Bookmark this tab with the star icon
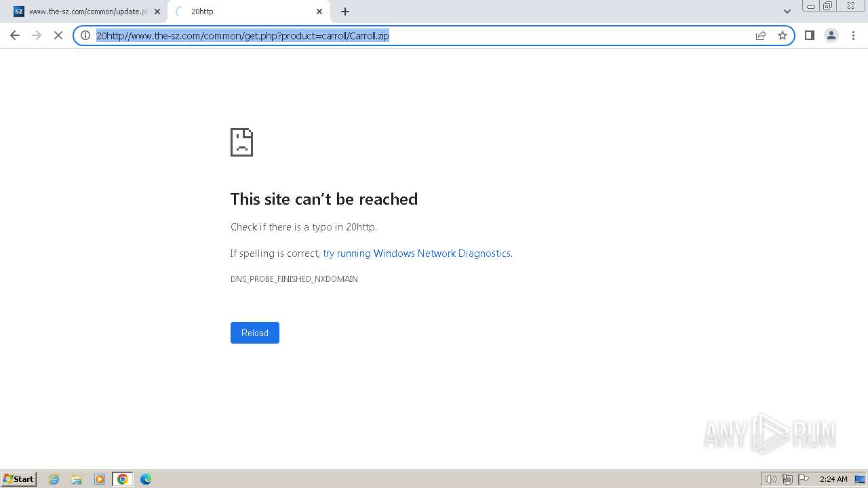The height and width of the screenshot is (488, 868). pyautogui.click(x=783, y=35)
